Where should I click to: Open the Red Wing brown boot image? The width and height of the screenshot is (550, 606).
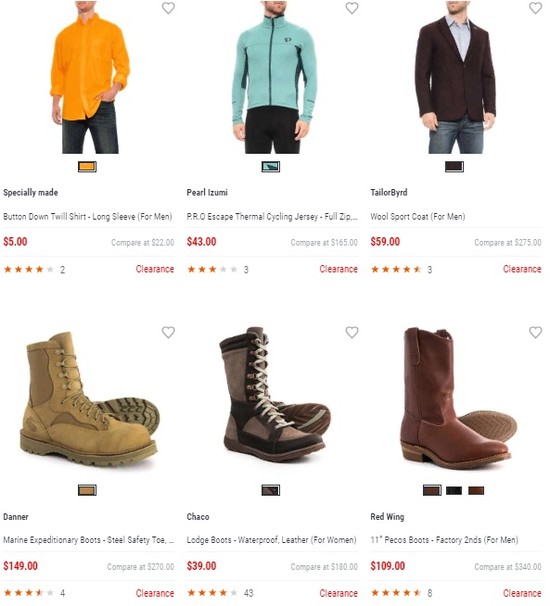[x=457, y=398]
